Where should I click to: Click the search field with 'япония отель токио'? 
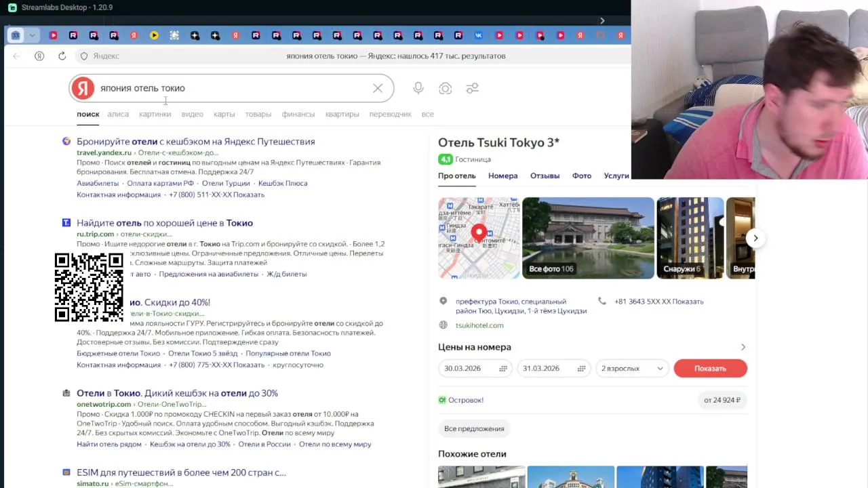[x=231, y=88]
